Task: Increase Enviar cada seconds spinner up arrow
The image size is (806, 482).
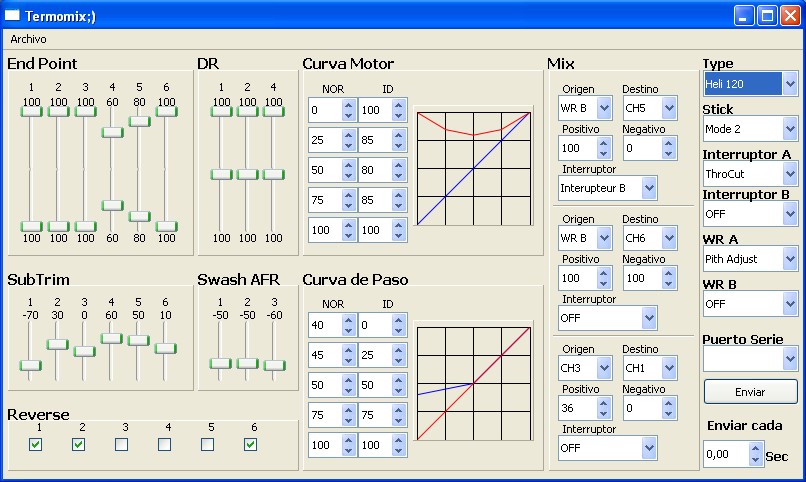Action: point(755,449)
